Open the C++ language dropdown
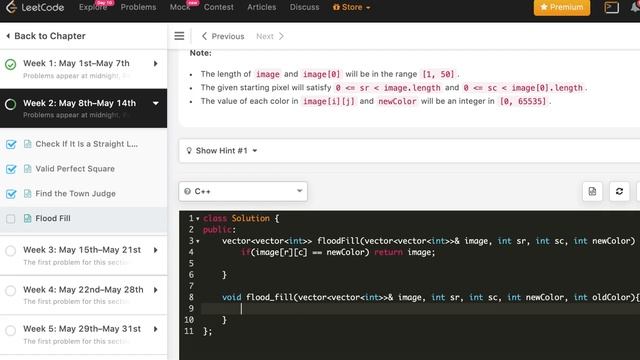640x360 pixels. (x=243, y=191)
